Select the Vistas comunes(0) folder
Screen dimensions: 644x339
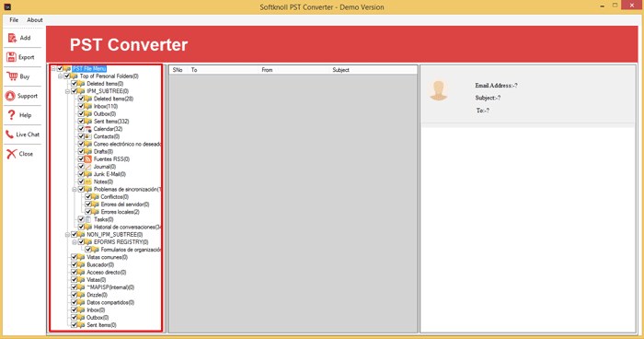pos(108,257)
